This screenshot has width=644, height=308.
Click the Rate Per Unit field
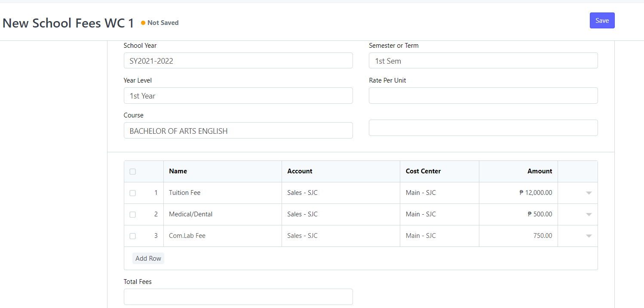483,95
